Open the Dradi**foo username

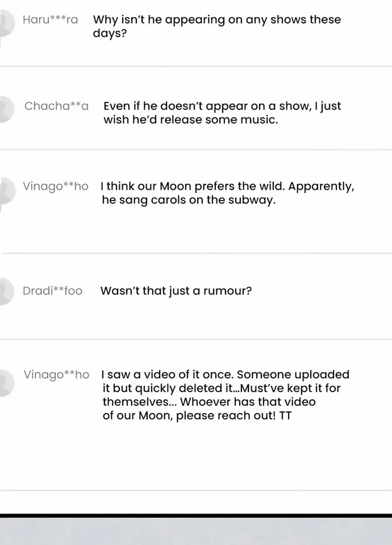coord(53,291)
